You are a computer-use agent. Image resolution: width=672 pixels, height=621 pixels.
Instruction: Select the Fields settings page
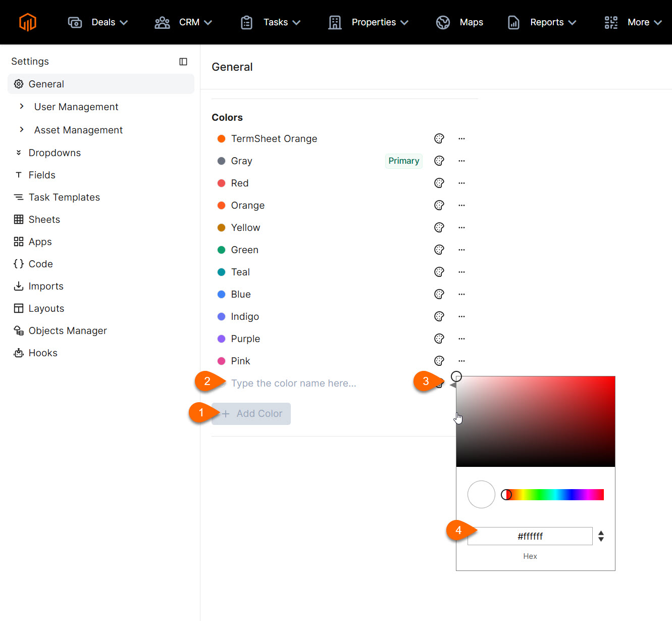[x=41, y=175]
